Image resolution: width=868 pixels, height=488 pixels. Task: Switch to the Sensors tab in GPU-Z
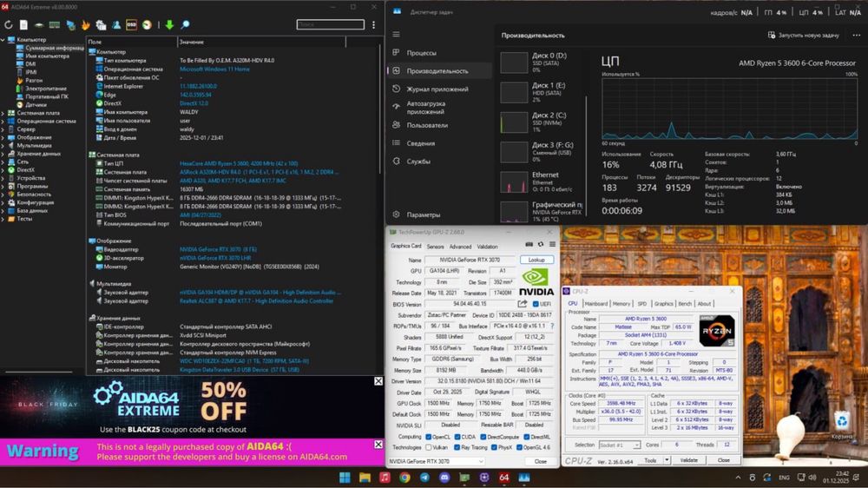click(435, 247)
